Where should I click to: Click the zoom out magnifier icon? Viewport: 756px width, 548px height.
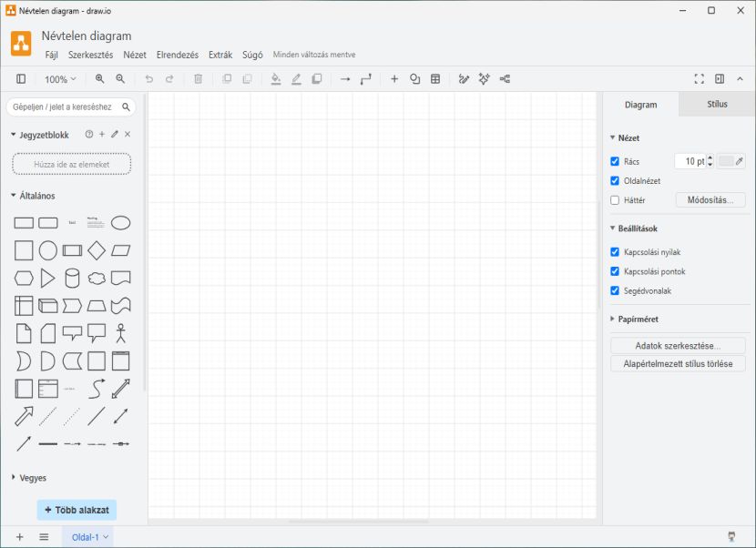click(x=120, y=78)
